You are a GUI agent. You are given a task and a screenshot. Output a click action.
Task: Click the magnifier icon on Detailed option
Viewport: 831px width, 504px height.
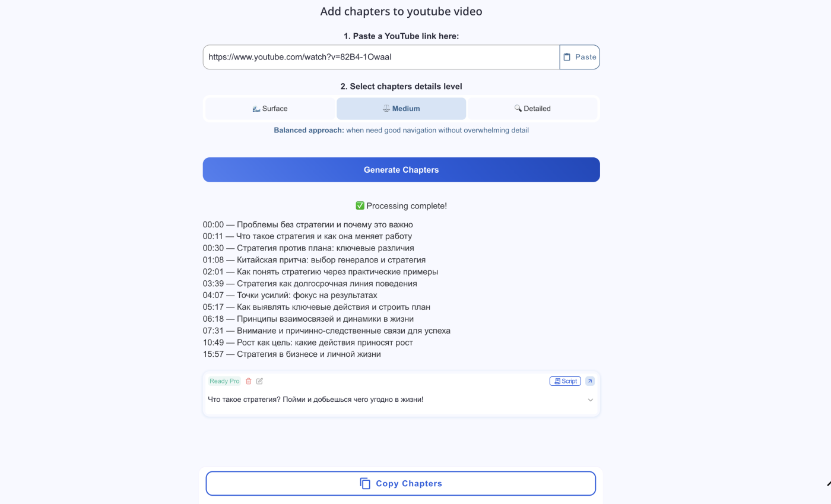518,109
